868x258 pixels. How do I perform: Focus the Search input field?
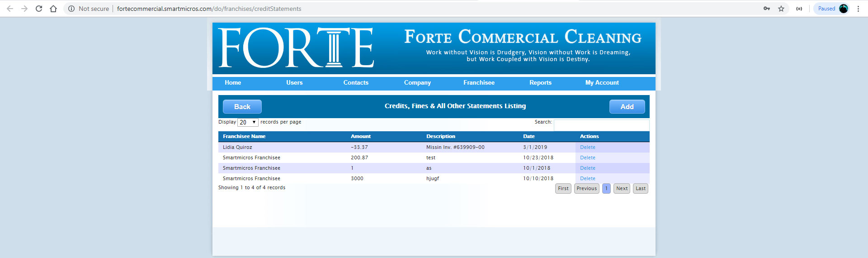[601, 124]
